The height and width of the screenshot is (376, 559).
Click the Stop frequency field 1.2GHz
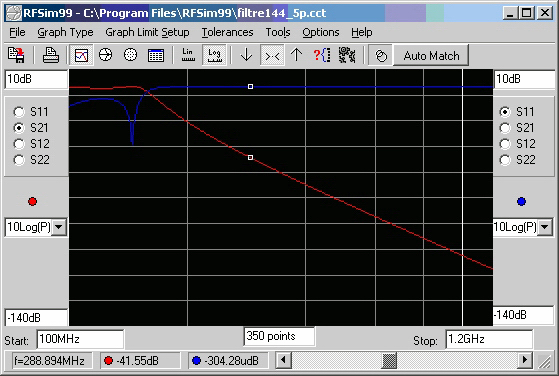[489, 339]
